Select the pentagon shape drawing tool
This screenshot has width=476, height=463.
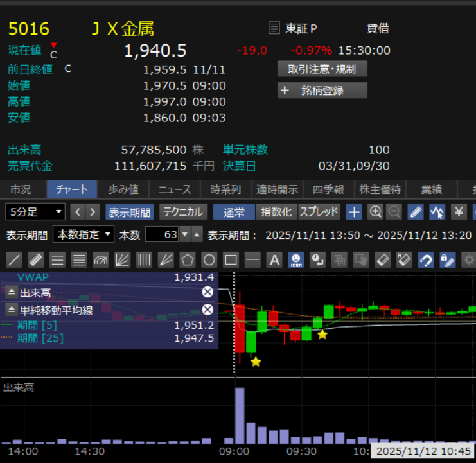187,260
